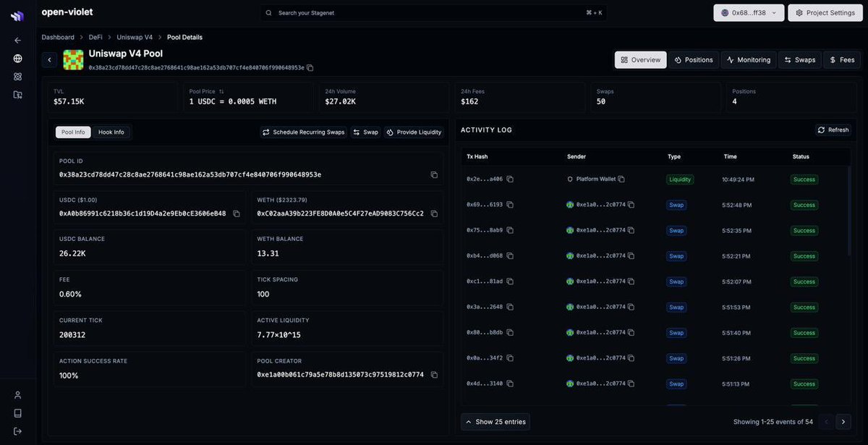868x445 pixels.
Task: Copy pool address under Uniswap V4 Pool title
Action: coord(310,68)
